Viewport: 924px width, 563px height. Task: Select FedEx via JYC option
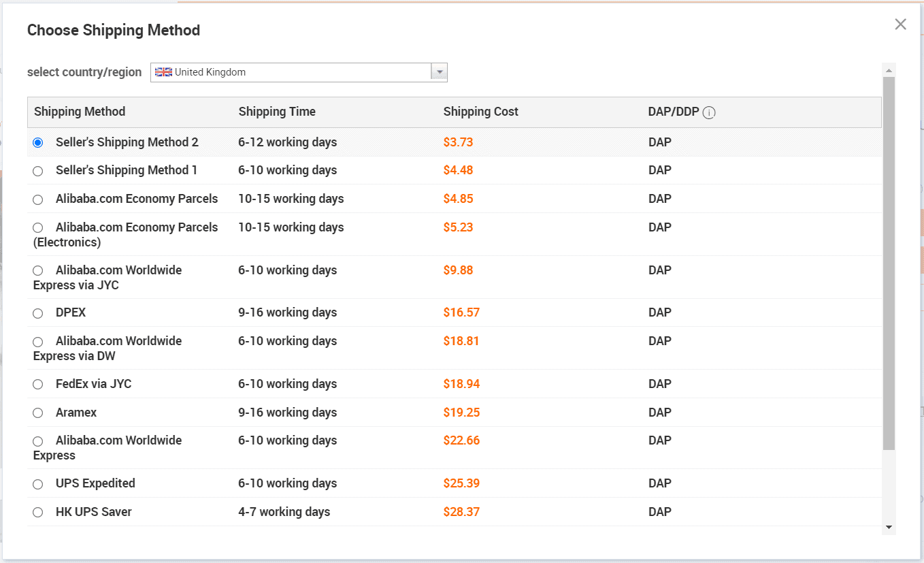pyautogui.click(x=37, y=384)
